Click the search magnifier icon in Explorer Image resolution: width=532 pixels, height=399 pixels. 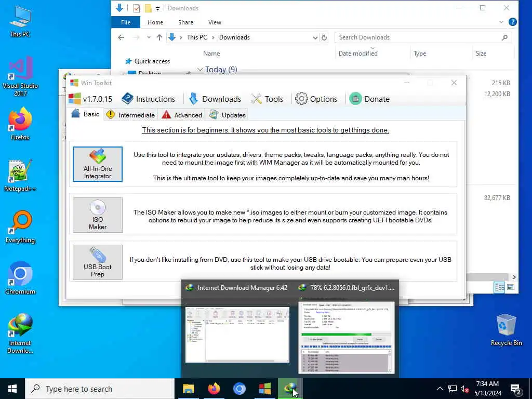504,37
